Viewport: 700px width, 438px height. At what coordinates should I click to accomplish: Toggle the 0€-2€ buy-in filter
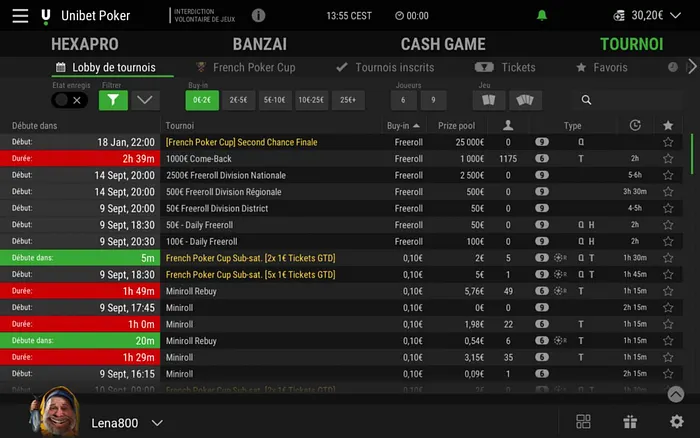tap(202, 100)
